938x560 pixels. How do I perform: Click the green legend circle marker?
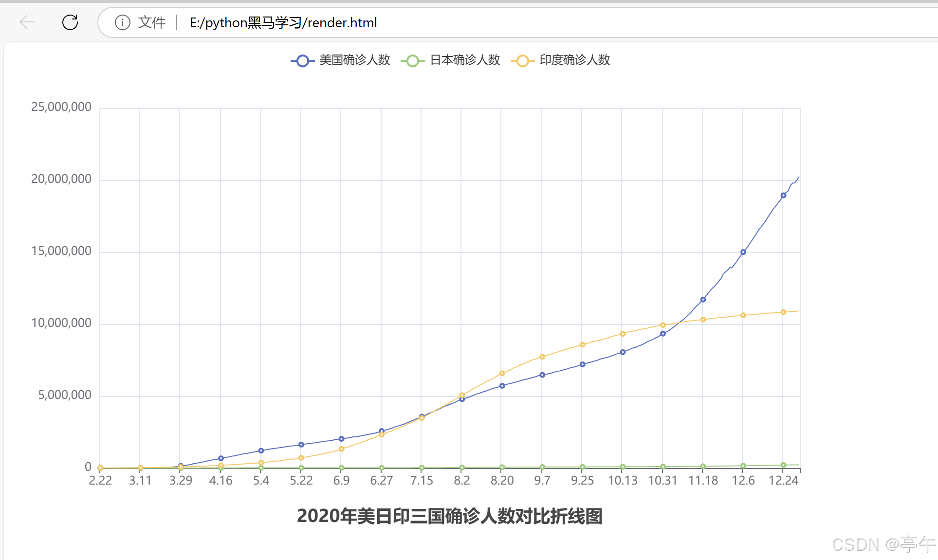(413, 61)
